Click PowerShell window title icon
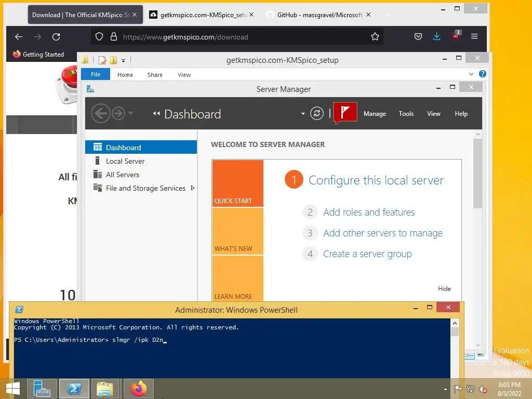The image size is (532, 399). [19, 310]
